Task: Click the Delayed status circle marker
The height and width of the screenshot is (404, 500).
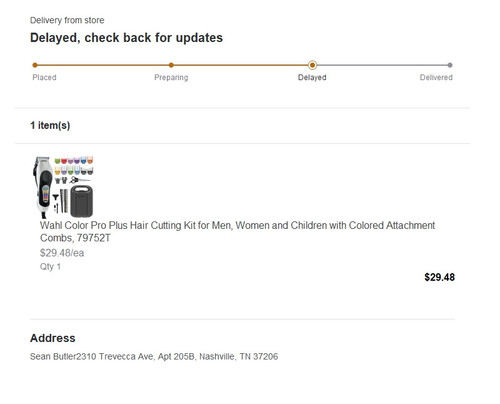Action: (x=312, y=65)
